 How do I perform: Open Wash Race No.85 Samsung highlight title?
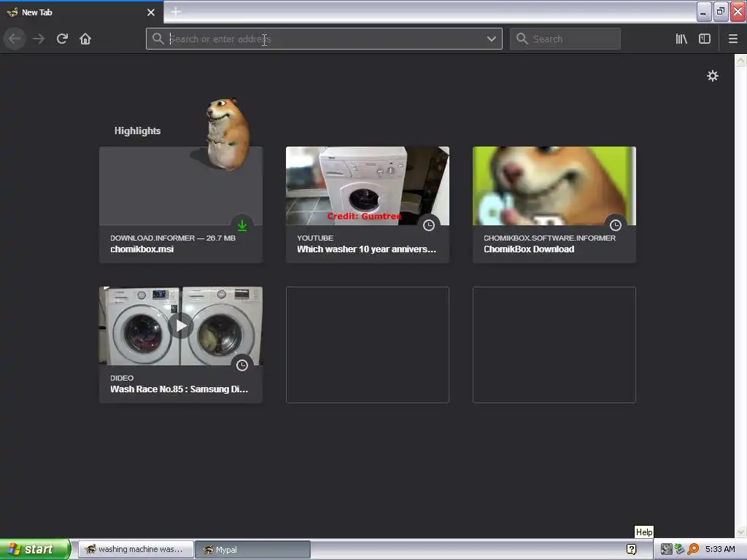click(x=179, y=389)
